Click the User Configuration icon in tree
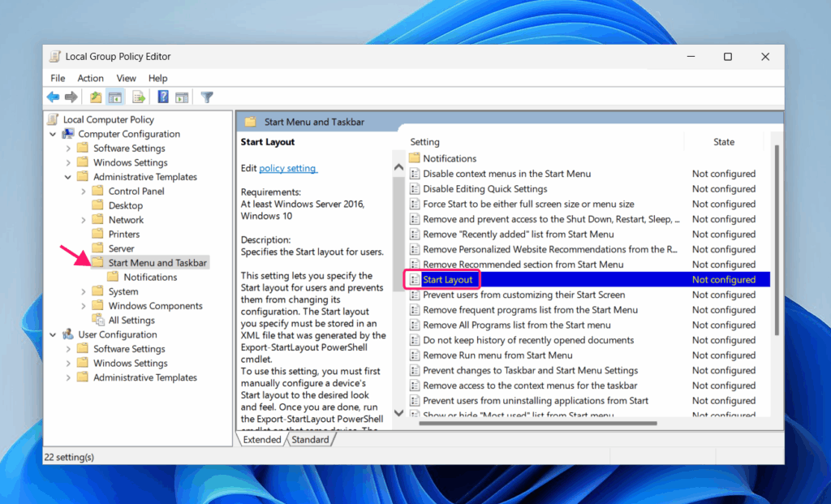Image resolution: width=831 pixels, height=504 pixels. click(x=68, y=334)
